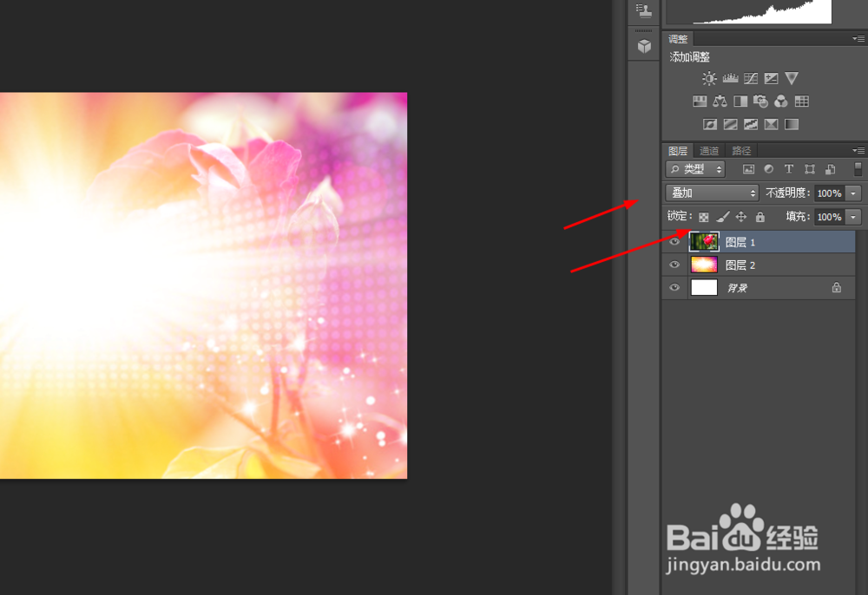Viewport: 868px width, 595px height.
Task: Filter layers by pixel layers
Action: [748, 169]
